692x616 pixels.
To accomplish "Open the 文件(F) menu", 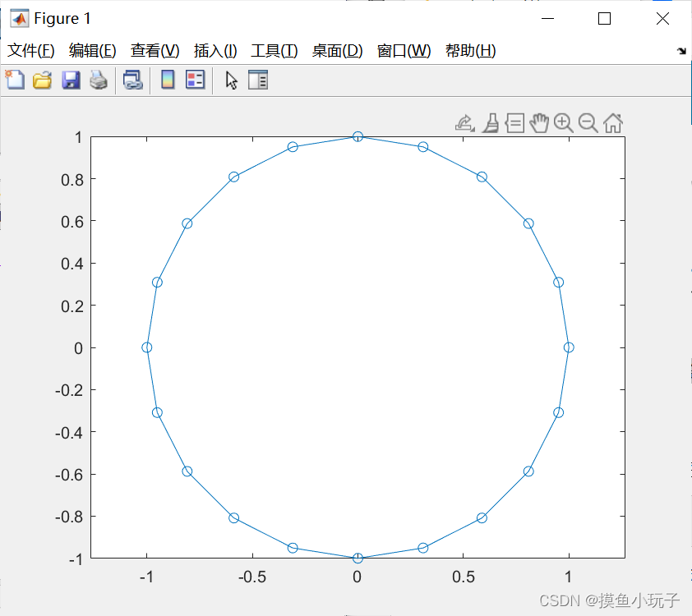I will coord(31,51).
